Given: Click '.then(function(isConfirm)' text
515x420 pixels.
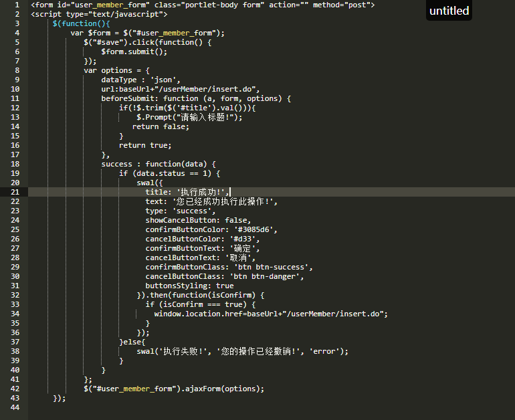Looking at the screenshot, I should (x=201, y=295).
